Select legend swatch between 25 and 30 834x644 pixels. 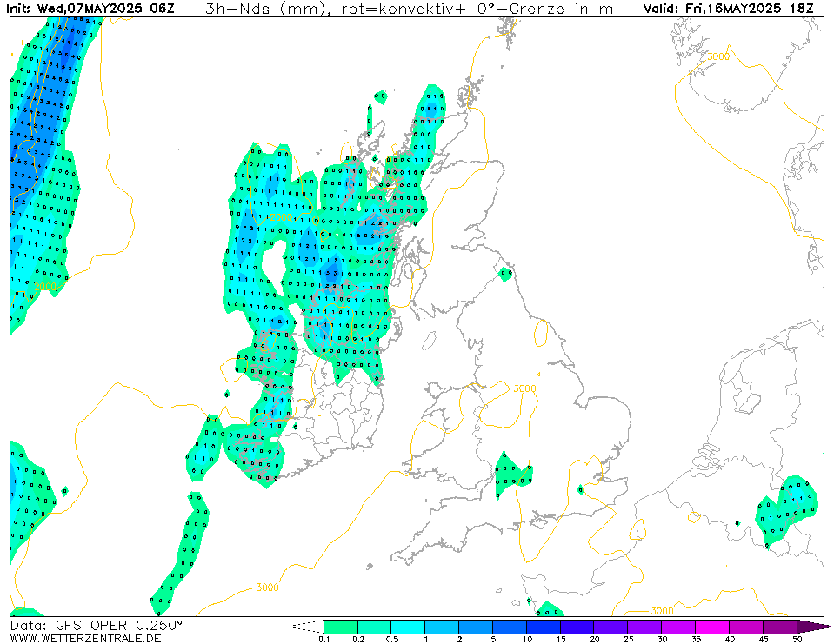[x=644, y=627]
